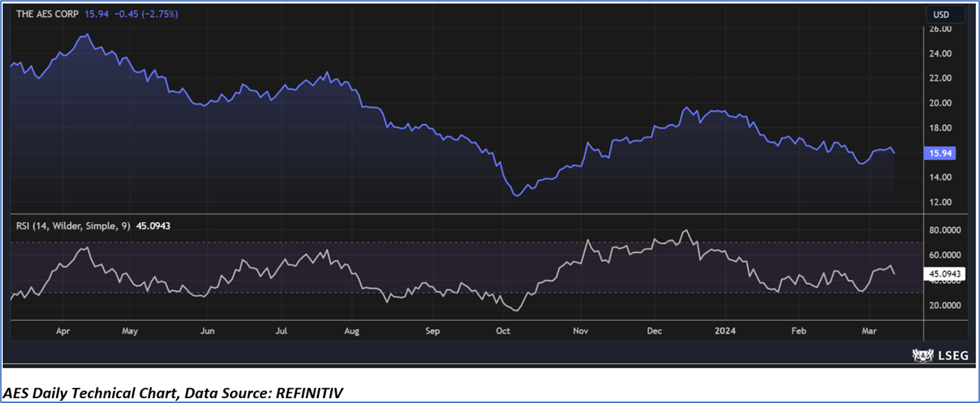Click the Jul label on time axis
980x403 pixels.
click(x=281, y=331)
